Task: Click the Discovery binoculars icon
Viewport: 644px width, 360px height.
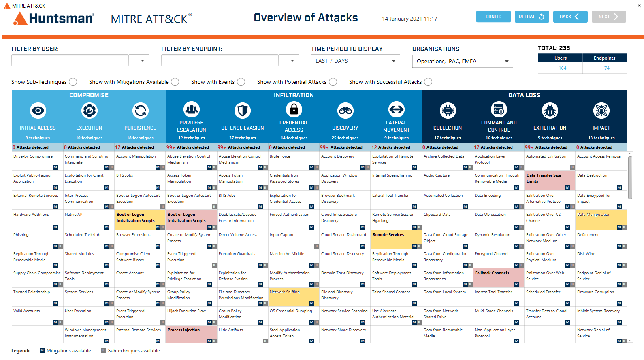Action: tap(345, 111)
